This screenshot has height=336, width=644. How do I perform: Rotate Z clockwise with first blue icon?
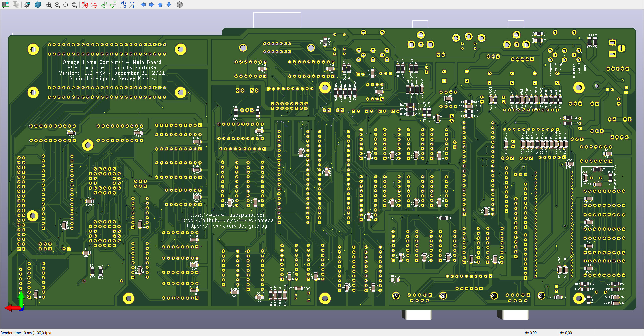tap(124, 5)
